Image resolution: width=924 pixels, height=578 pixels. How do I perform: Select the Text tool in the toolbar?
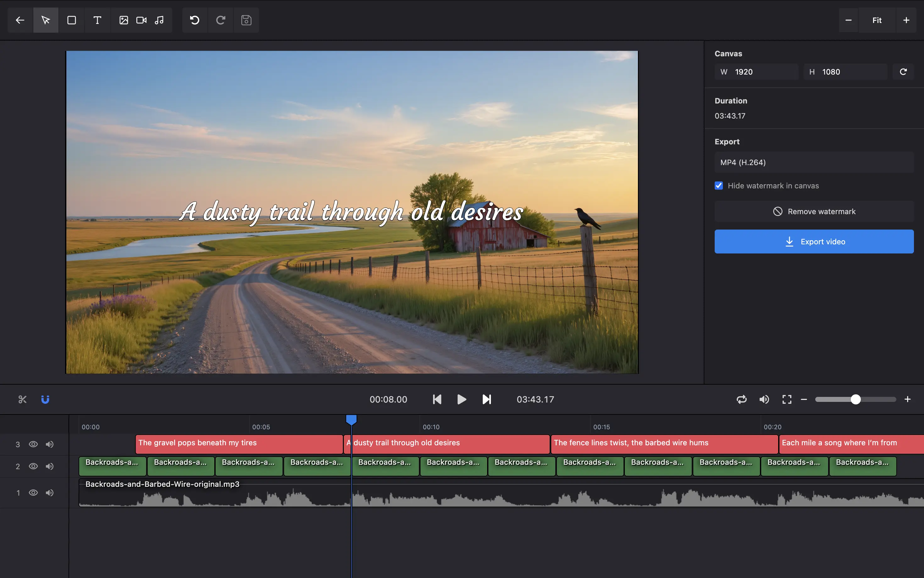pyautogui.click(x=97, y=20)
